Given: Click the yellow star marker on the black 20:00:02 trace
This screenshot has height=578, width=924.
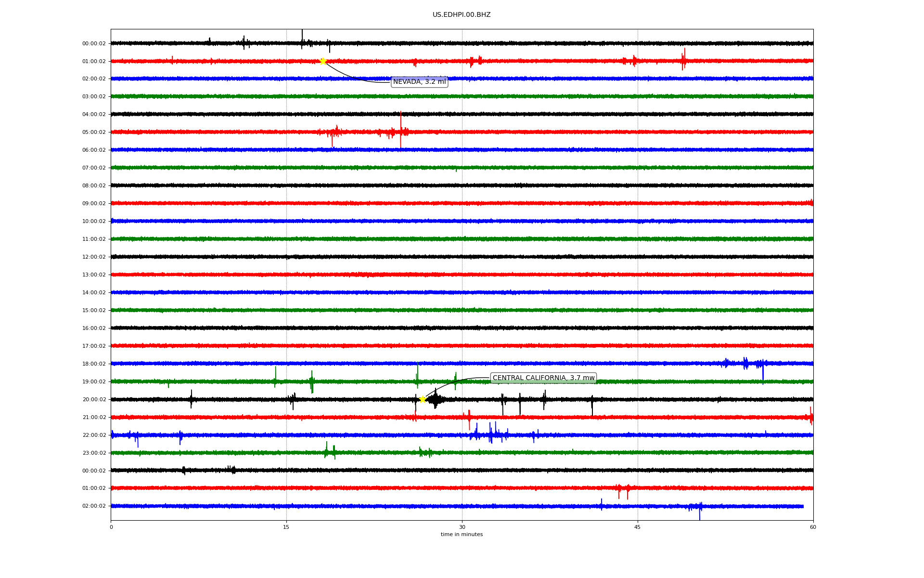Looking at the screenshot, I should 423,399.
